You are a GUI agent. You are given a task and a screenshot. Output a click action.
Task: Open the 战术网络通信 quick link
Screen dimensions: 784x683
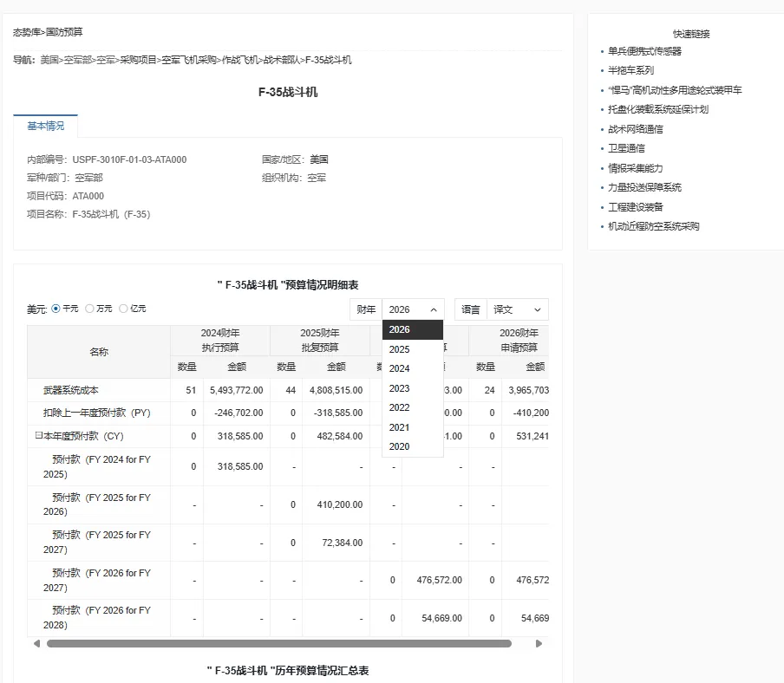coord(635,129)
